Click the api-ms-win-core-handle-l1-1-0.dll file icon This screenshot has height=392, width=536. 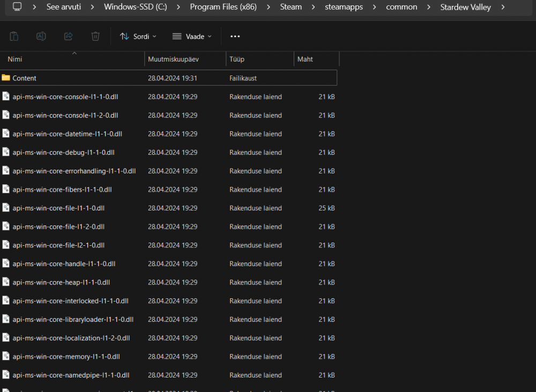click(x=6, y=263)
